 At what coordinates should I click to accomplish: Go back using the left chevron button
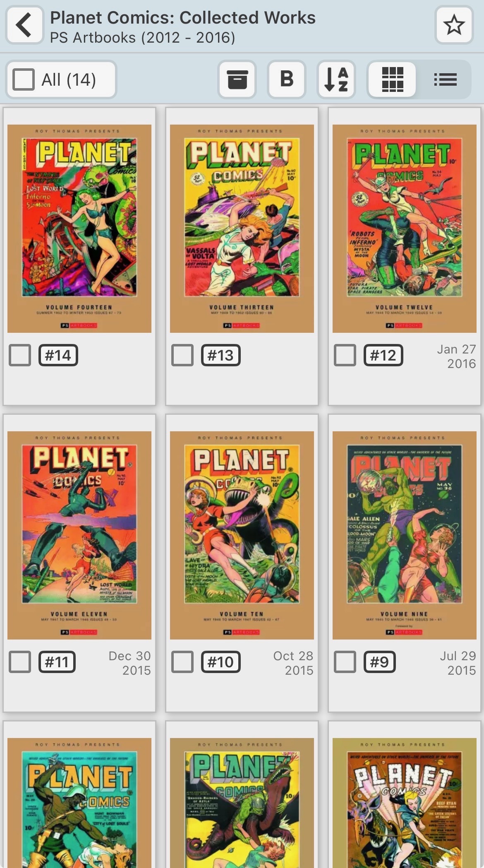pyautogui.click(x=25, y=25)
